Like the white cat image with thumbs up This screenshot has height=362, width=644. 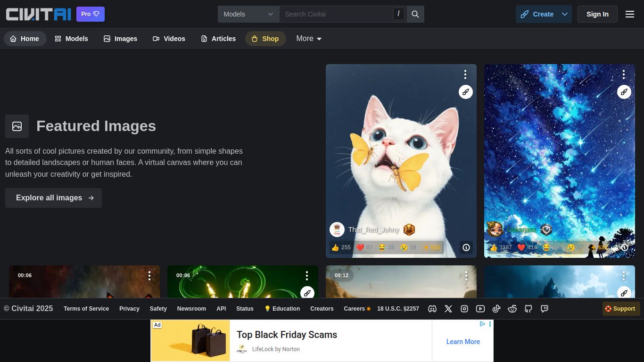click(x=341, y=247)
